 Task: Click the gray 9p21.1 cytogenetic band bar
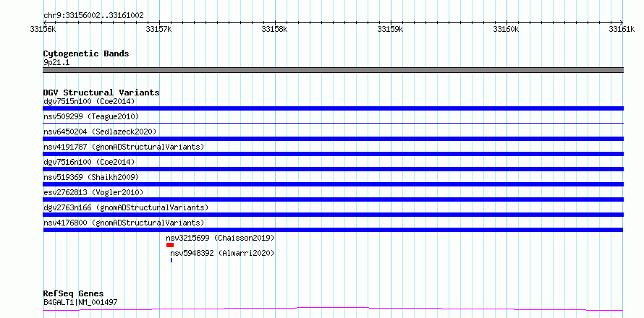[333, 70]
